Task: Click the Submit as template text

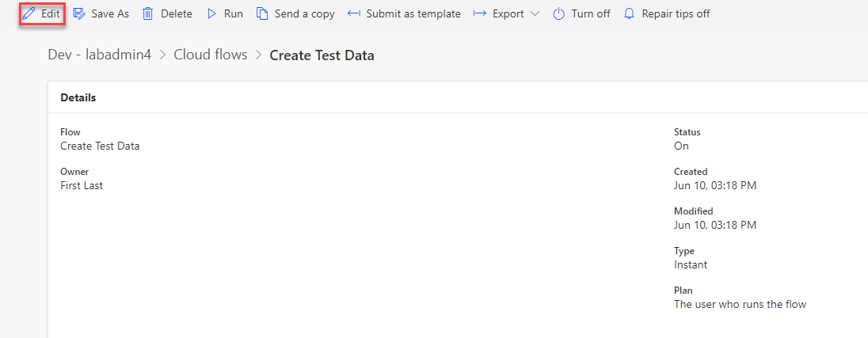Action: click(x=413, y=13)
